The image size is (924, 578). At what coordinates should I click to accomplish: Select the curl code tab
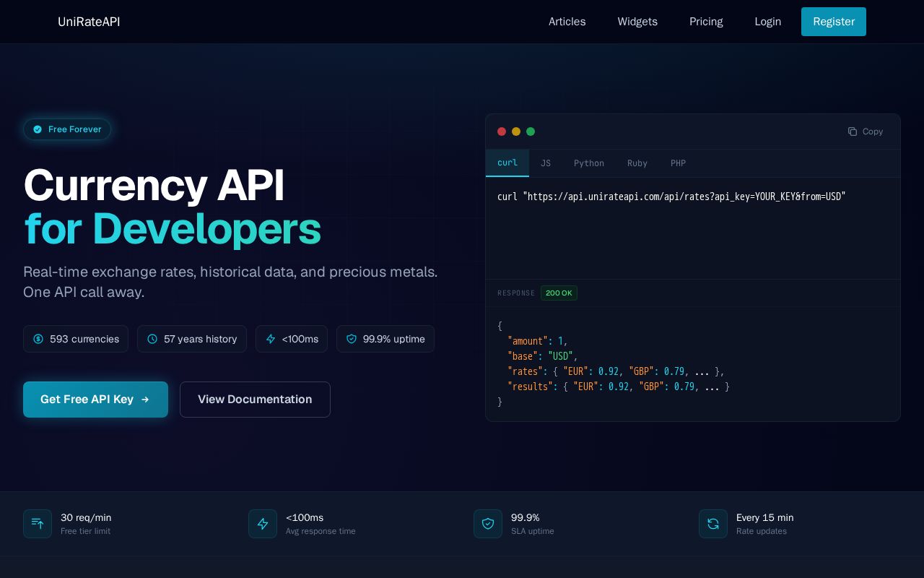pyautogui.click(x=507, y=163)
